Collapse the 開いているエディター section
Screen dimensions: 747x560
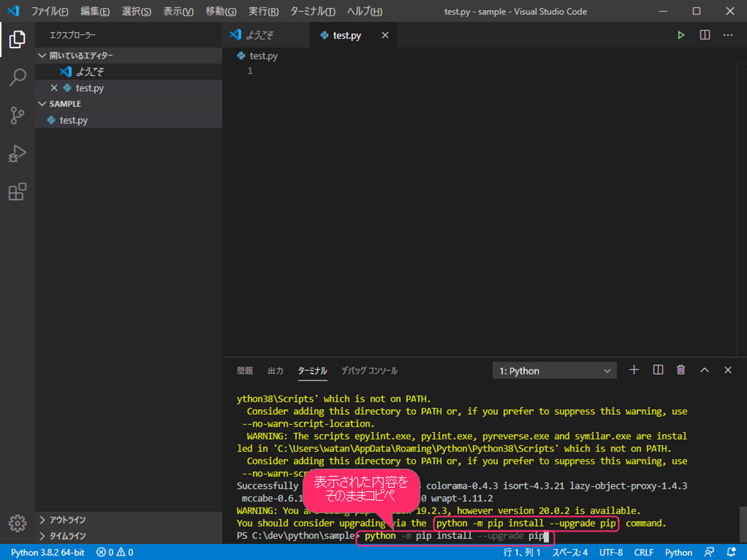[129, 55]
